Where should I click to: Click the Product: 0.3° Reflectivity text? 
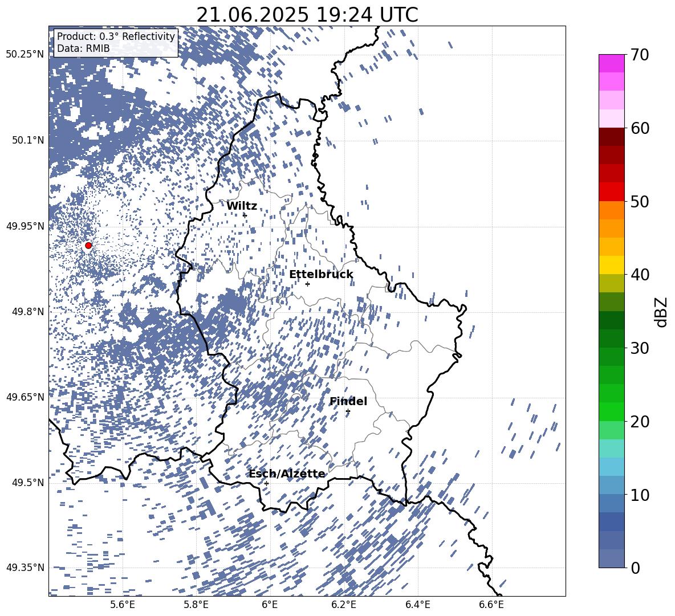[x=116, y=36]
